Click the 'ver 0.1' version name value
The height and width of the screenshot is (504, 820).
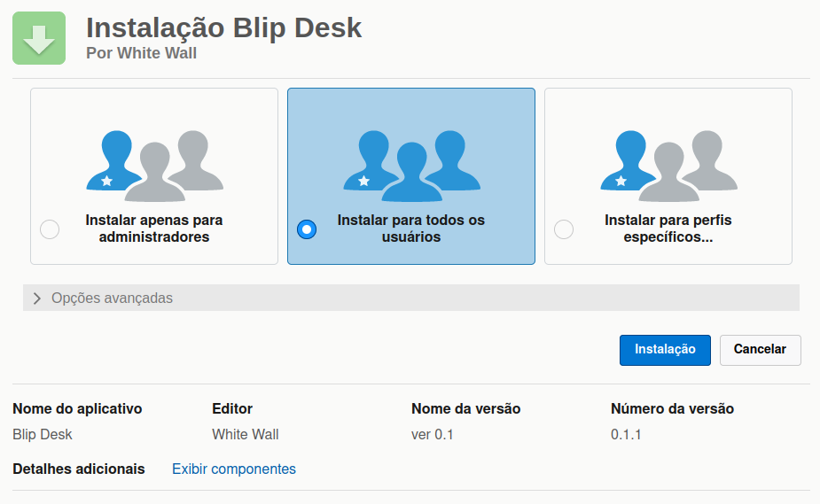(433, 435)
